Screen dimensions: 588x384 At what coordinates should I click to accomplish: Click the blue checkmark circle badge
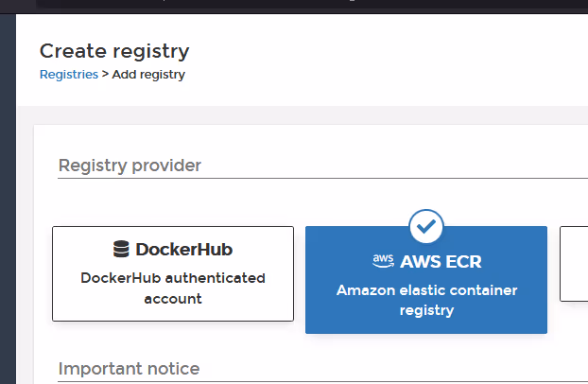[x=426, y=226]
